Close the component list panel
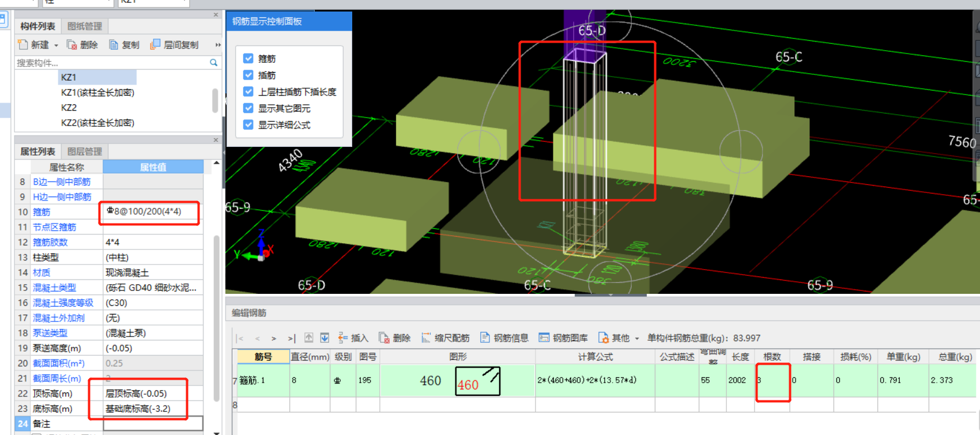Viewport: 980px width, 435px height. pyautogui.click(x=216, y=14)
